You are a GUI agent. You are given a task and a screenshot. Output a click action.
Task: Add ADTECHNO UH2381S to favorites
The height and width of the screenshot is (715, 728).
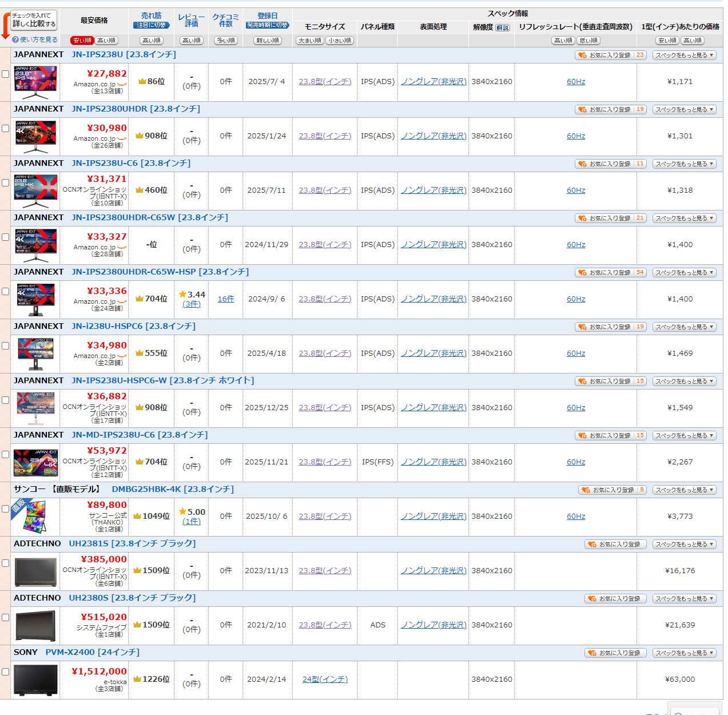pyautogui.click(x=615, y=545)
